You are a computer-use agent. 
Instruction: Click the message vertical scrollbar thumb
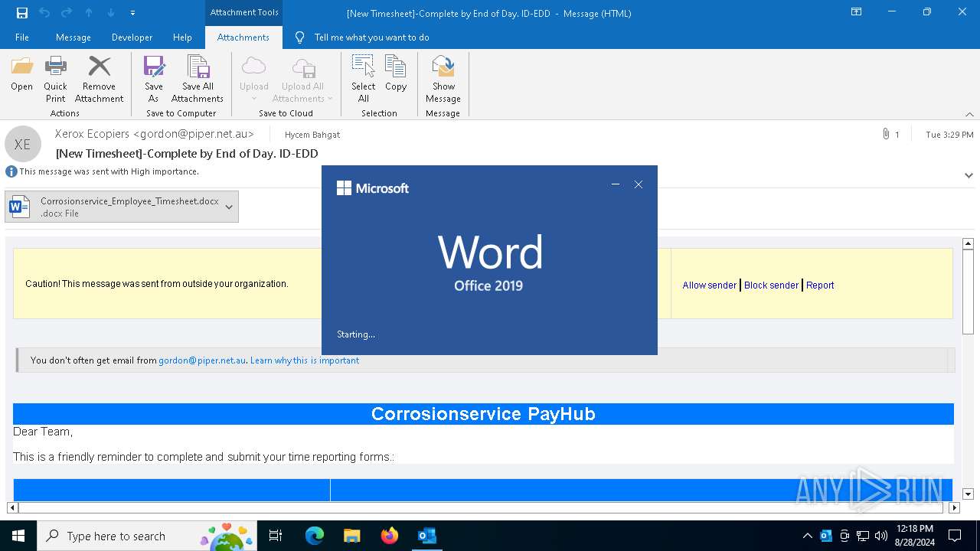tap(968, 292)
